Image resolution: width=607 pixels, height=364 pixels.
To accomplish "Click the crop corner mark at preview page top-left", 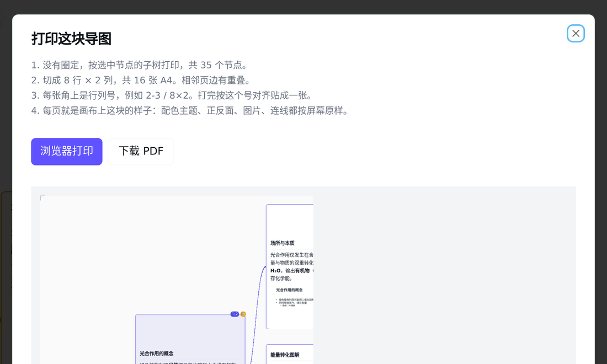I will [42, 198].
